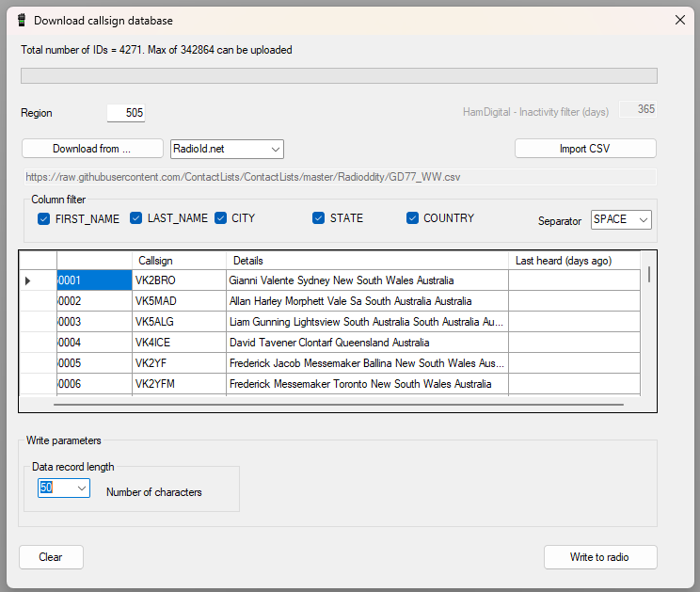Select callsign cell VK4ICE
This screenshot has height=592, width=700.
tap(179, 343)
